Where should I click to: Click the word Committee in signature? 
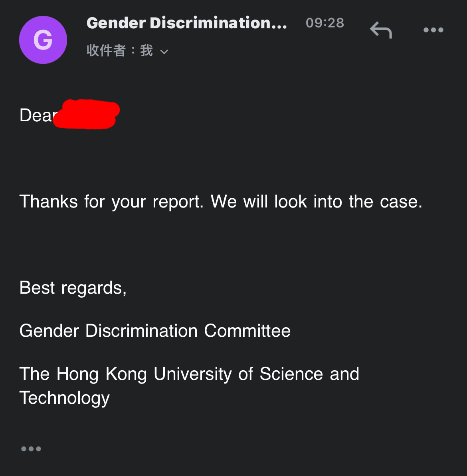(247, 331)
